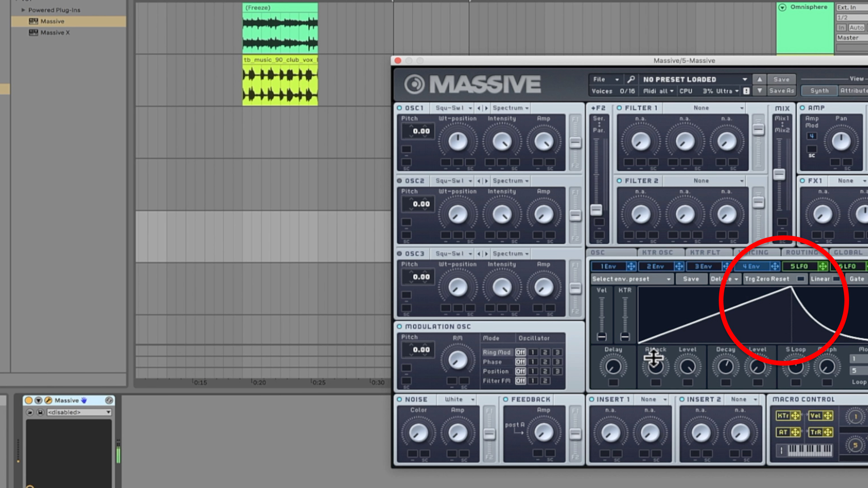Toggle the Noise section power button
868x488 pixels.
(400, 399)
